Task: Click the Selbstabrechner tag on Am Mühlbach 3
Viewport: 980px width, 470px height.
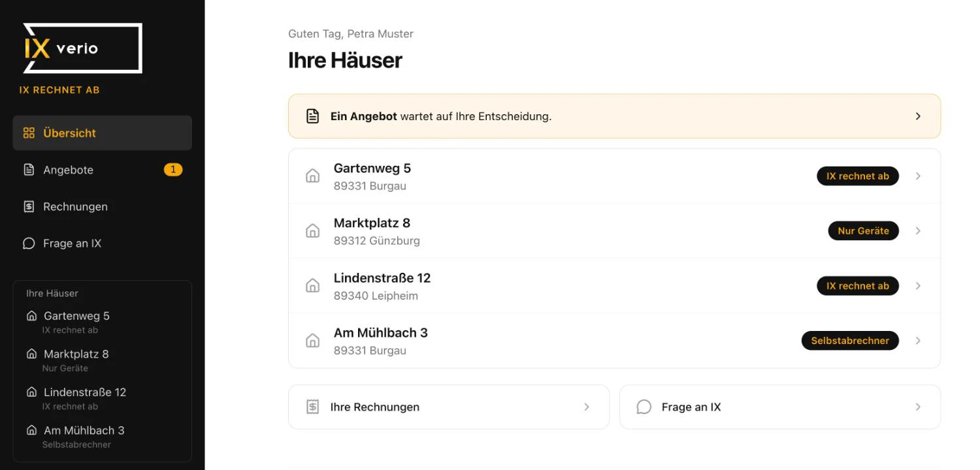Action: pyautogui.click(x=850, y=341)
